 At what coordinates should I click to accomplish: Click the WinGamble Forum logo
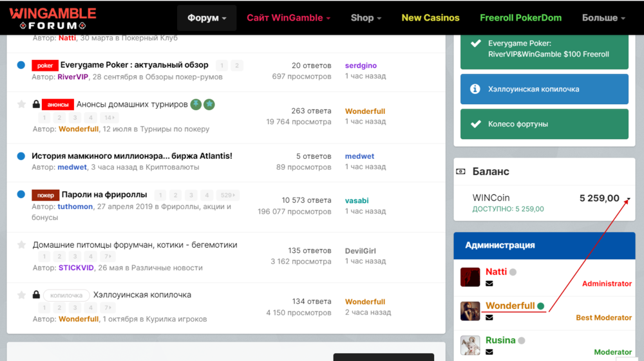52,18
